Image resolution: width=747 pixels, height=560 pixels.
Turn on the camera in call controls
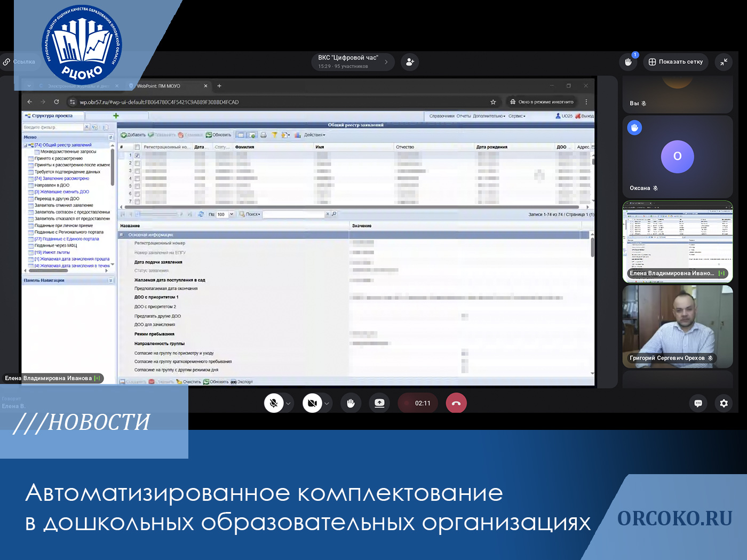click(312, 403)
